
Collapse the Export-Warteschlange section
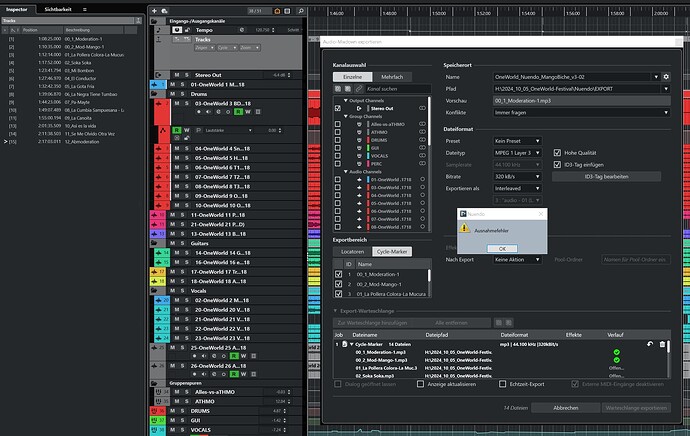(x=335, y=311)
